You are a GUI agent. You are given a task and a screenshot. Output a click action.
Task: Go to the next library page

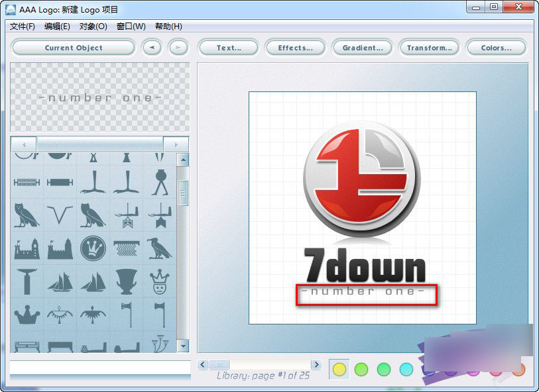(318, 365)
